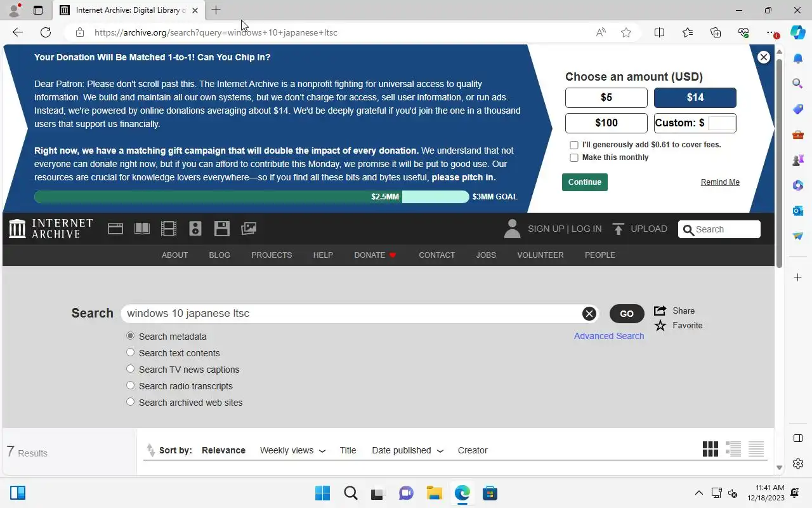
Task: Refresh the page in Edge
Action: pos(46,32)
